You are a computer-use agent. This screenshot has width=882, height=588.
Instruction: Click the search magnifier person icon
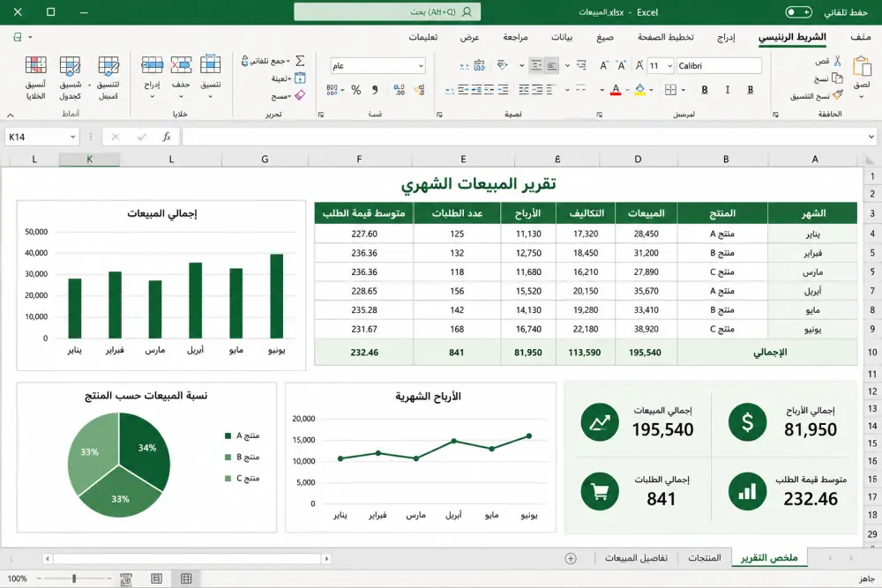click(467, 11)
